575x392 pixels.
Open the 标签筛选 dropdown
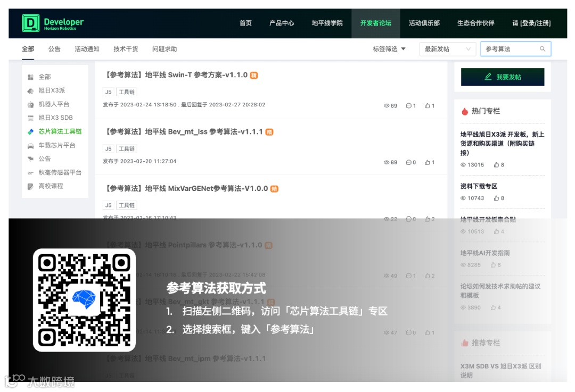389,49
